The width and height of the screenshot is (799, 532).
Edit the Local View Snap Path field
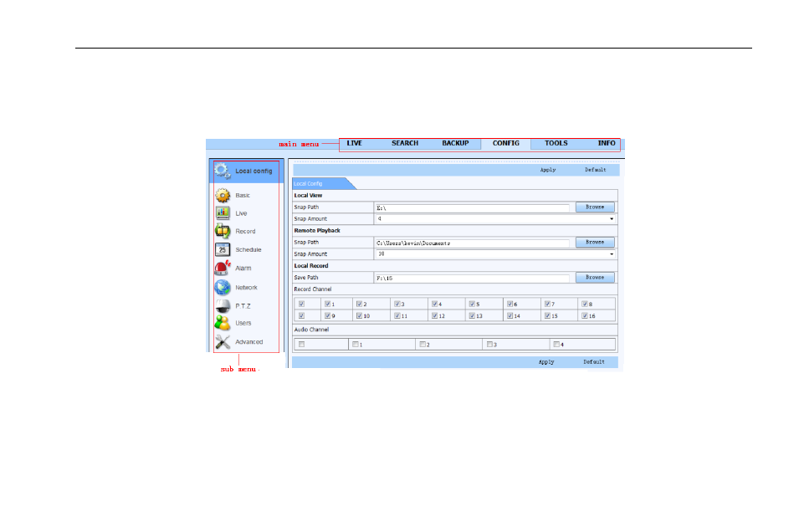pyautogui.click(x=472, y=208)
